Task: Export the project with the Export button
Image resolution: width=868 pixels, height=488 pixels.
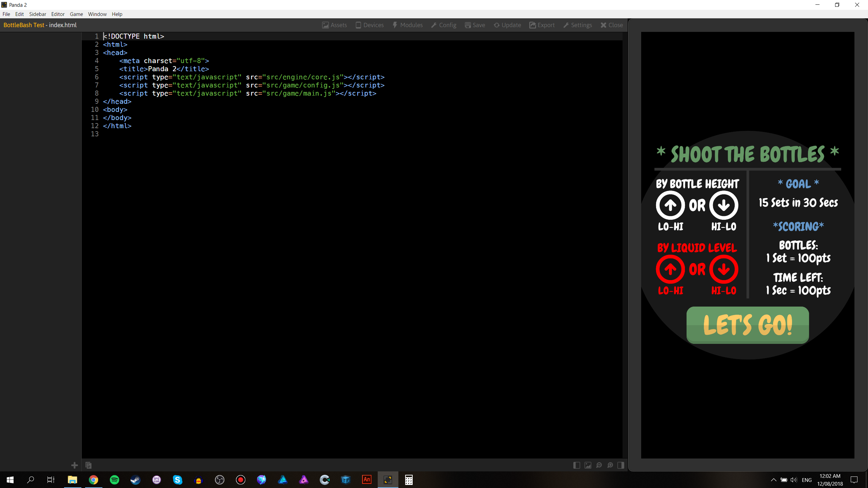Action: pyautogui.click(x=542, y=25)
